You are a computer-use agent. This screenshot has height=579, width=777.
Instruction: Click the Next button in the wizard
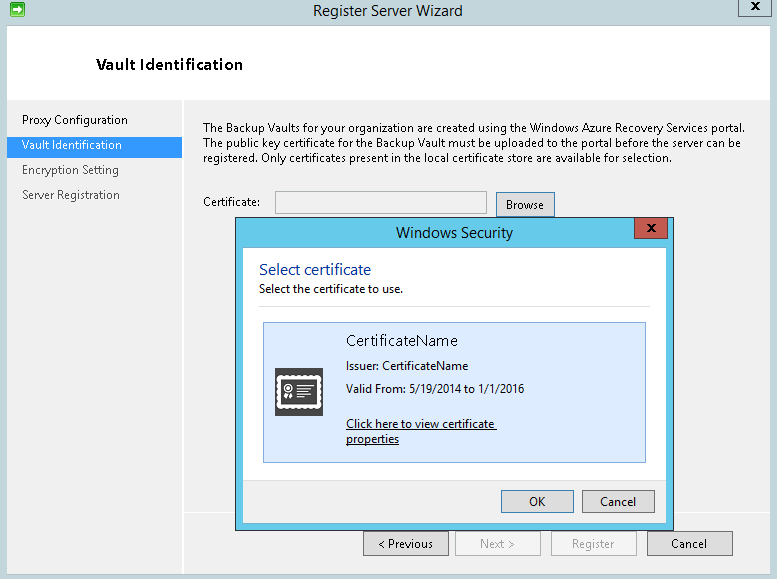498,544
